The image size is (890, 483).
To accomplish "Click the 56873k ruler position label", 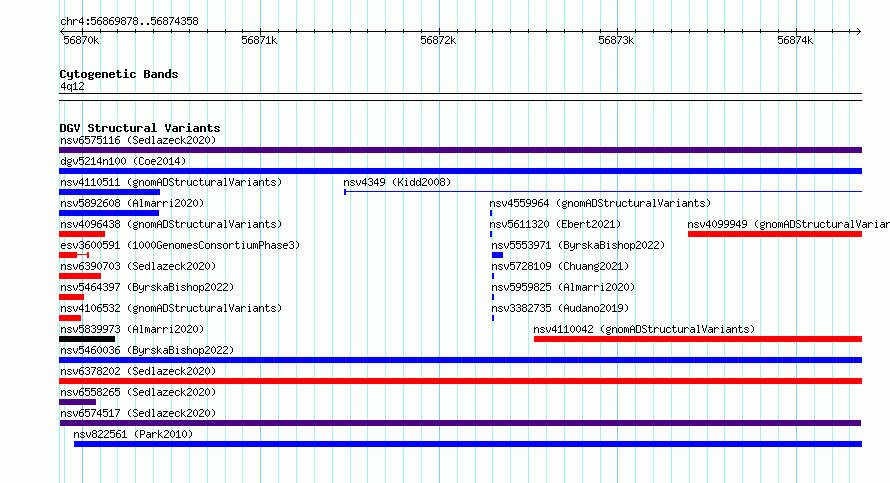I will coord(616,40).
